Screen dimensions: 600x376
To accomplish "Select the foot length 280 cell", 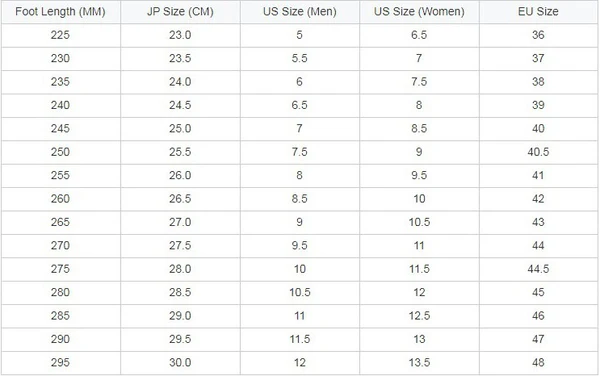I will 60,293.
